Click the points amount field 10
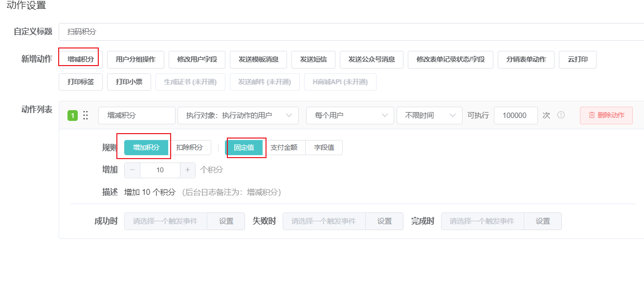The width and height of the screenshot is (644, 303). (x=160, y=170)
